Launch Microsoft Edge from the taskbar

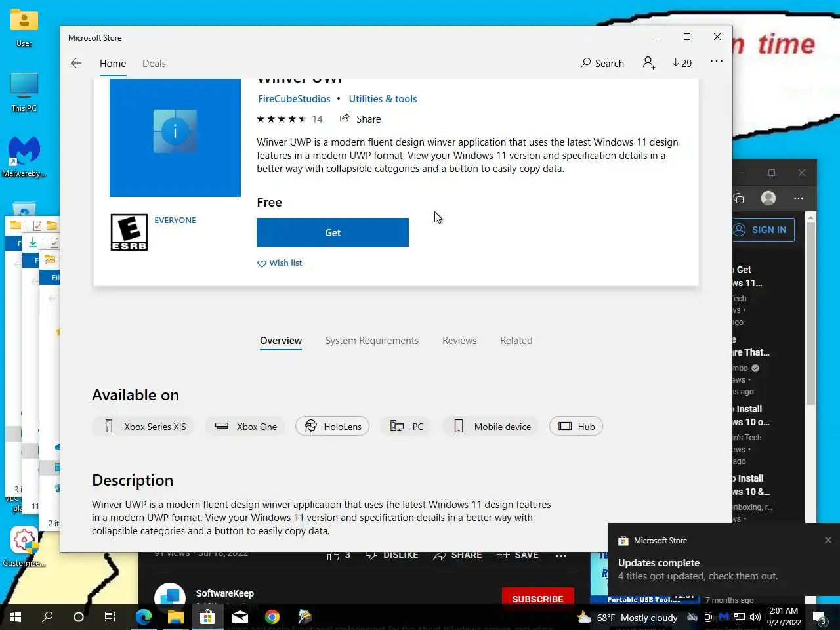143,617
